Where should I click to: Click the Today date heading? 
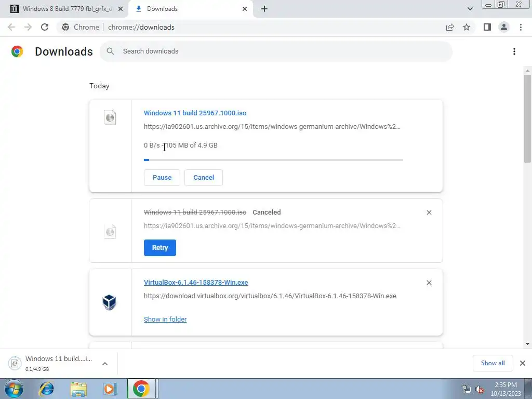click(x=99, y=86)
